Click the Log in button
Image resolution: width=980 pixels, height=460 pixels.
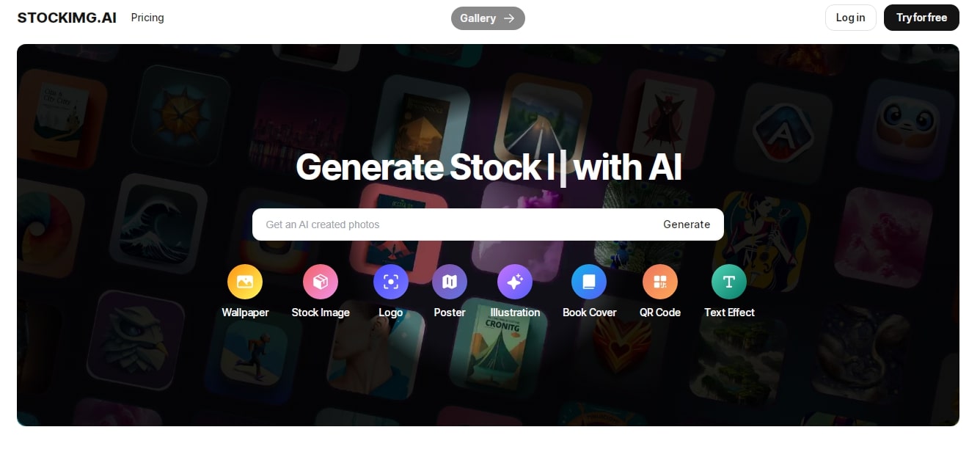[851, 18]
